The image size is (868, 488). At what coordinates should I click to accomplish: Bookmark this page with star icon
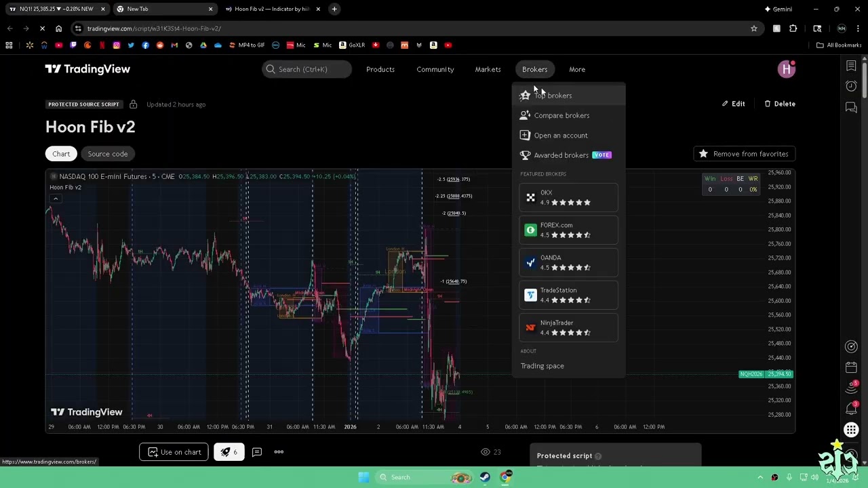click(x=753, y=28)
